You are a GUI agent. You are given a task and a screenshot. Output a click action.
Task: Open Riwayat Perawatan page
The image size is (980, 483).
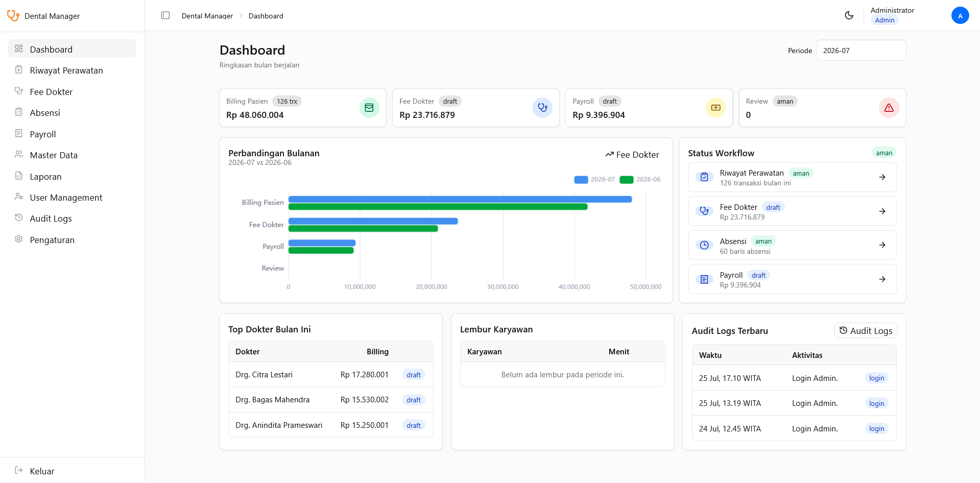[x=72, y=70]
